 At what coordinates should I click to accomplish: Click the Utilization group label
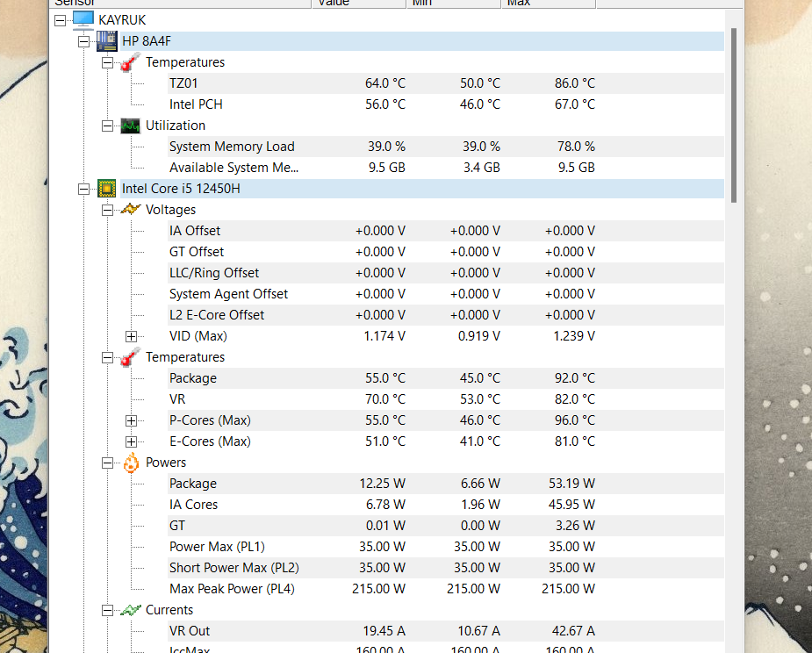click(176, 126)
